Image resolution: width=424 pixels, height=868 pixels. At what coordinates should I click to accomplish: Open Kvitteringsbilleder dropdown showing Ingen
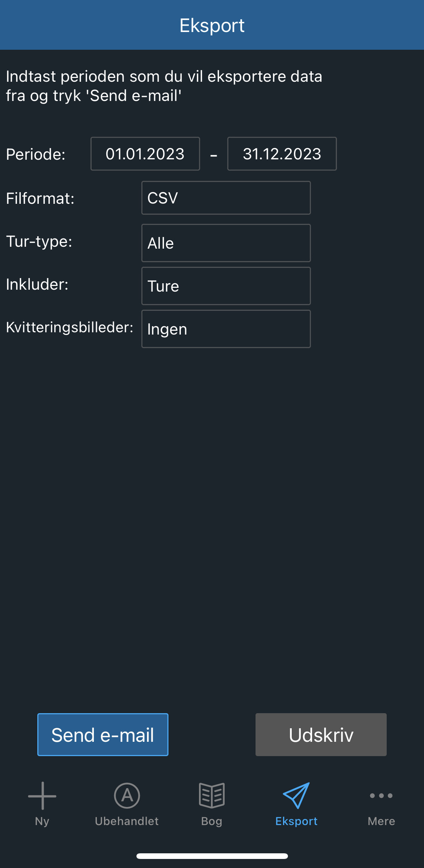tap(226, 329)
